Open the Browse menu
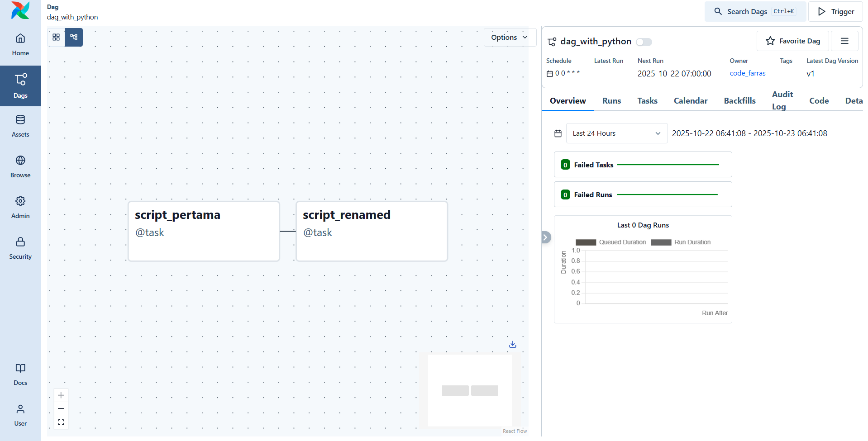Image resolution: width=868 pixels, height=441 pixels. 20,167
